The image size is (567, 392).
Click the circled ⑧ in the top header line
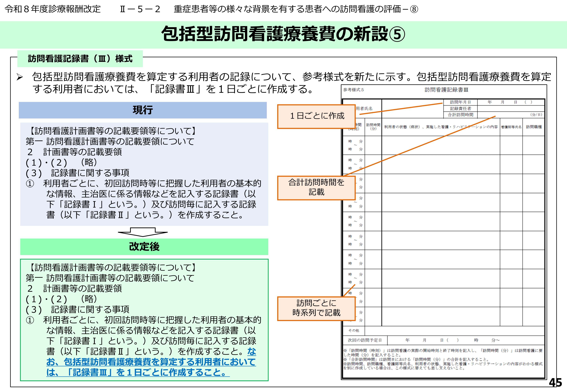tap(414, 9)
